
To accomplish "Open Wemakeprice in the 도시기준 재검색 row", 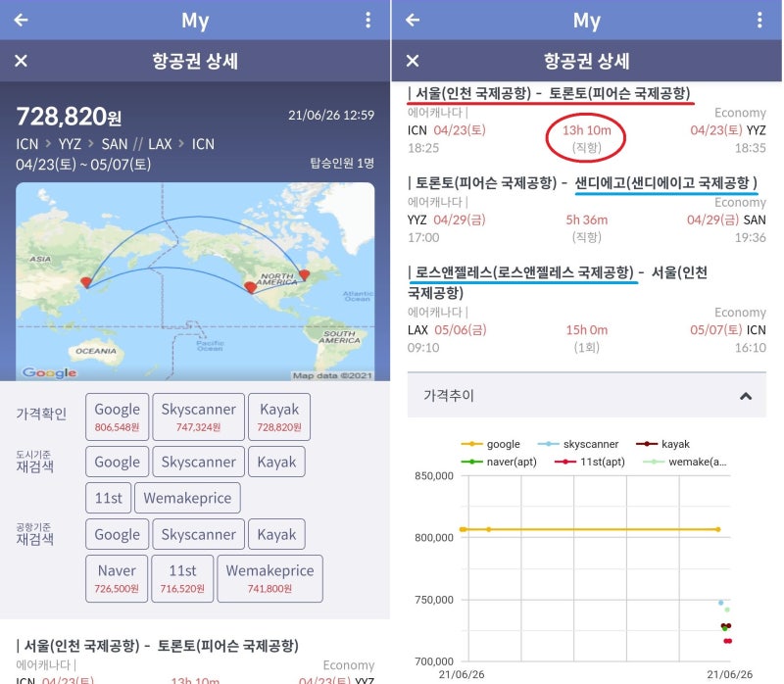I will pyautogui.click(x=187, y=498).
